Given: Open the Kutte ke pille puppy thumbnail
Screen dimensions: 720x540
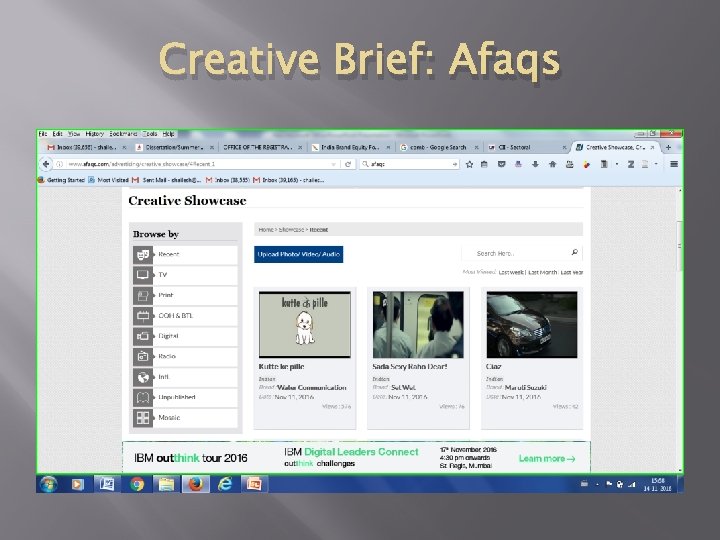Looking at the screenshot, I should [x=305, y=325].
